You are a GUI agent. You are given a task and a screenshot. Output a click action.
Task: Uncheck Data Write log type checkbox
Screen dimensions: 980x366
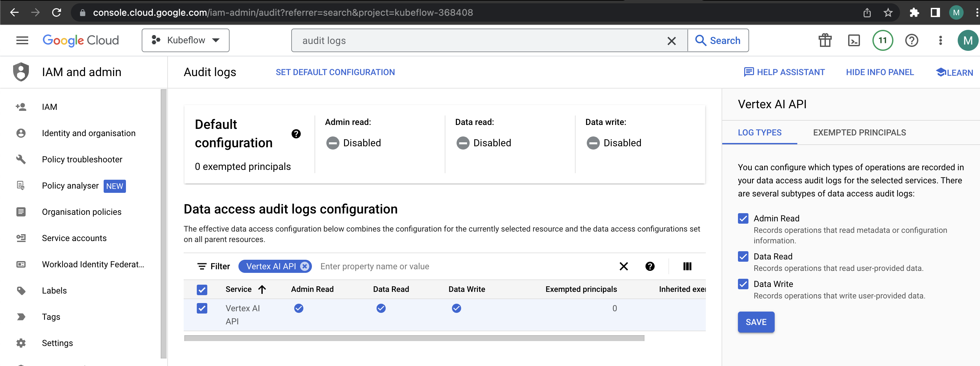point(743,284)
